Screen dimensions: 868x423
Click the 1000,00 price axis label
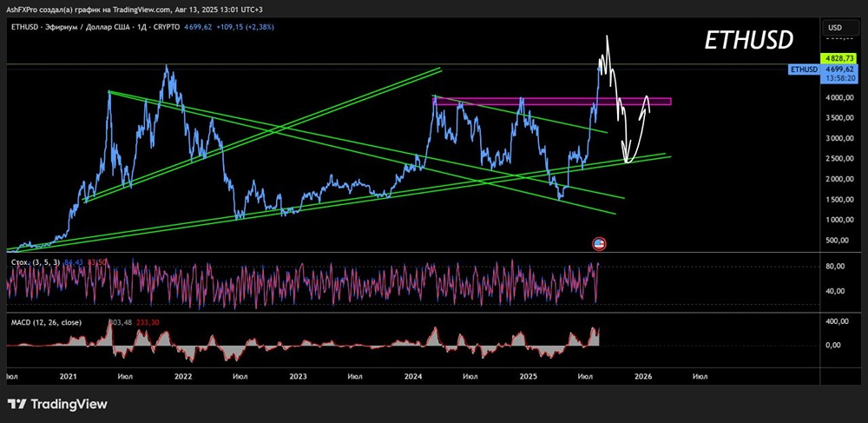(839, 220)
